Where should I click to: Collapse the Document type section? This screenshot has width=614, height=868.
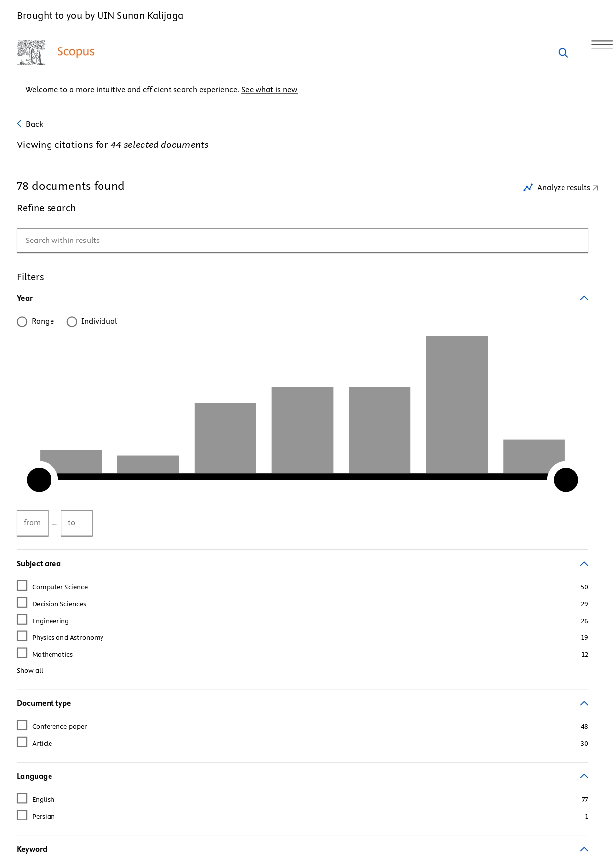point(584,703)
